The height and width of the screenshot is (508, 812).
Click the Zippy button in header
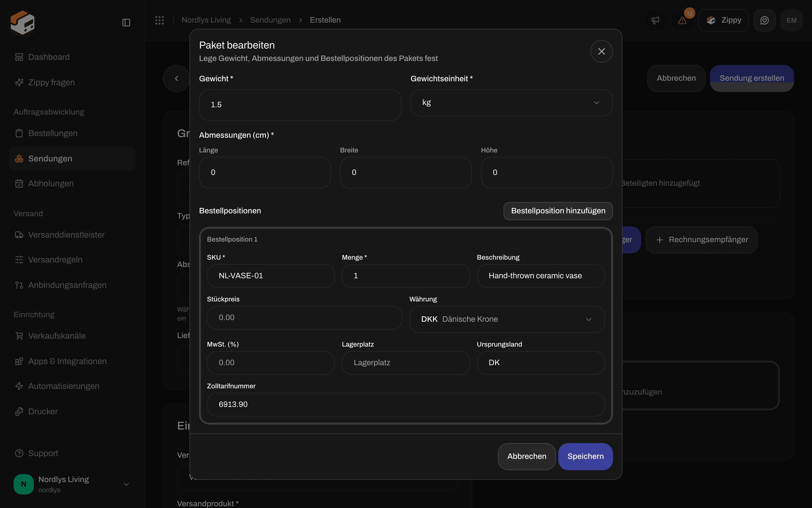(x=723, y=21)
